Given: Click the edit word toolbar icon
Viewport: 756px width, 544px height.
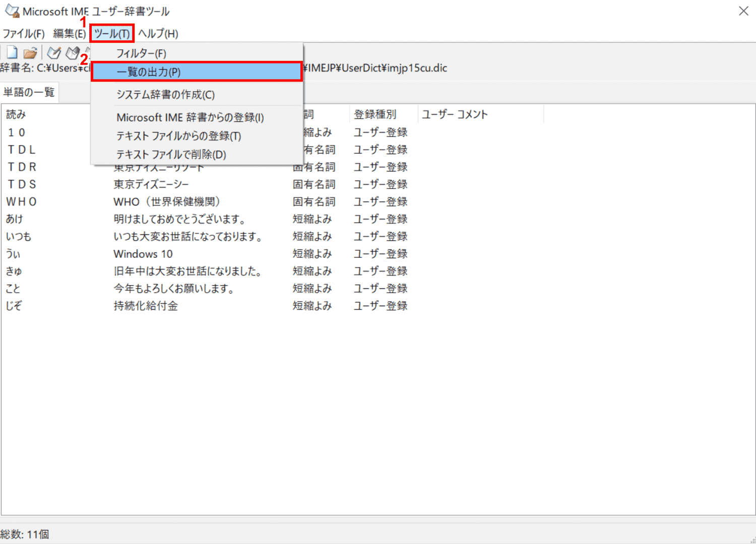Looking at the screenshot, I should pos(73,52).
